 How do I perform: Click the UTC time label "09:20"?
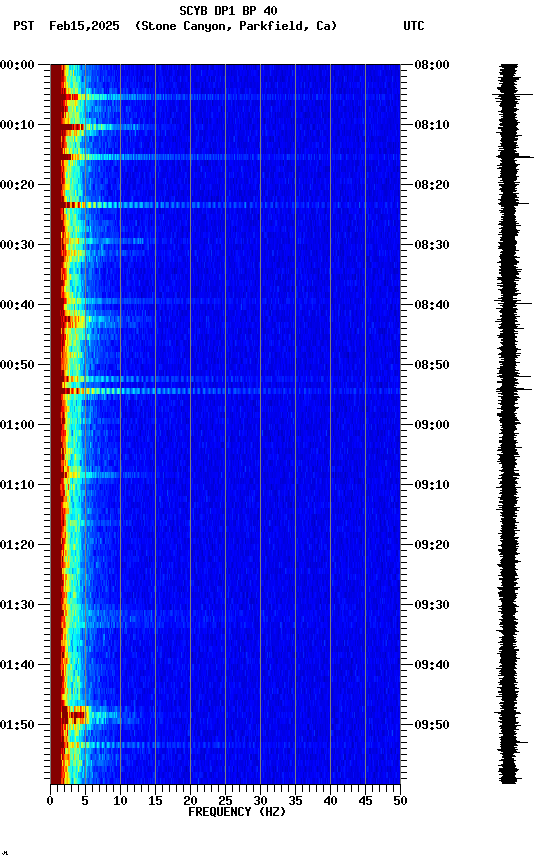click(432, 546)
